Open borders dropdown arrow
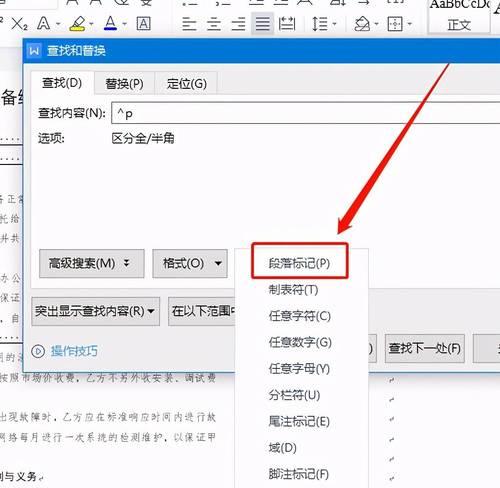 tap(410, 24)
